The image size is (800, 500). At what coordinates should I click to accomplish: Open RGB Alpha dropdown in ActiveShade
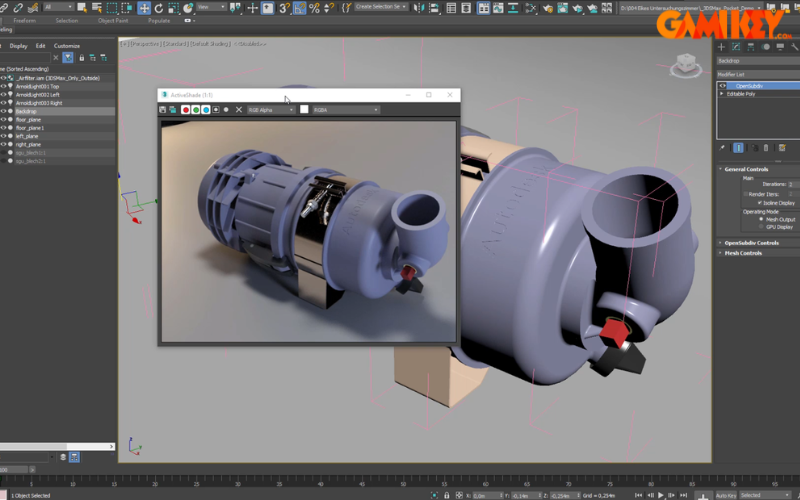271,110
